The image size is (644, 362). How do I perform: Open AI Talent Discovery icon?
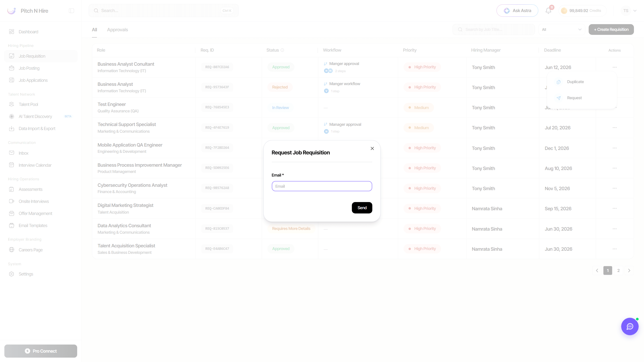[11, 116]
